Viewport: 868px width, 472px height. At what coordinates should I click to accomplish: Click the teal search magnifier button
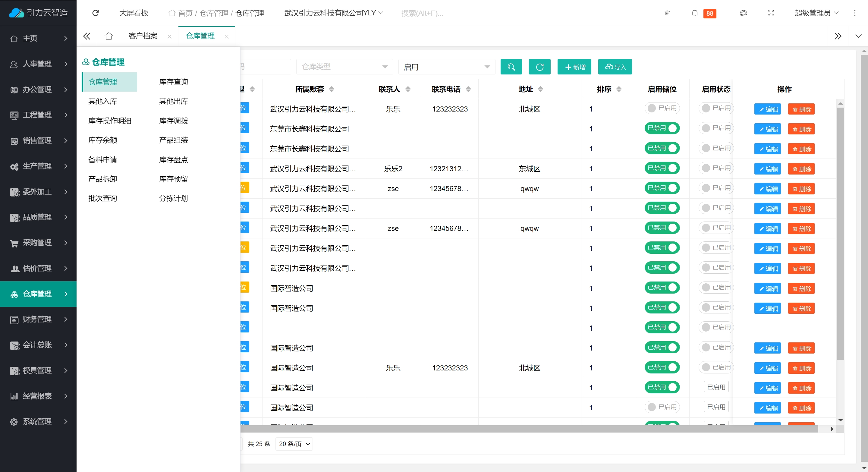pos(511,67)
